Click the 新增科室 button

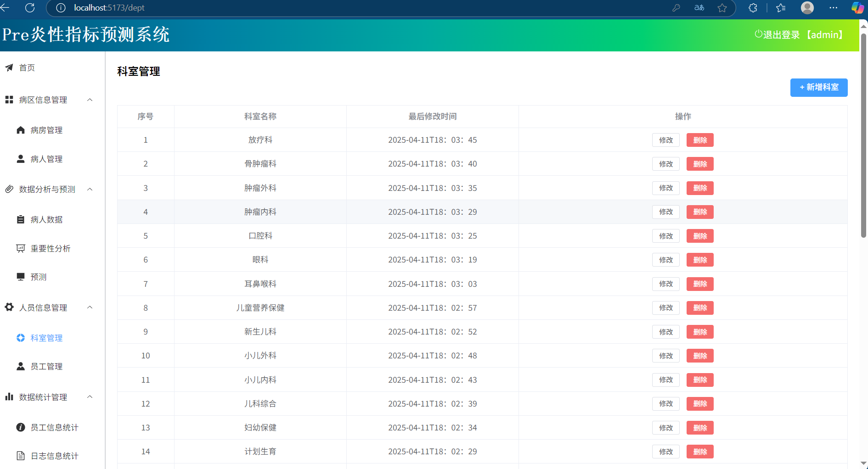[x=818, y=88]
